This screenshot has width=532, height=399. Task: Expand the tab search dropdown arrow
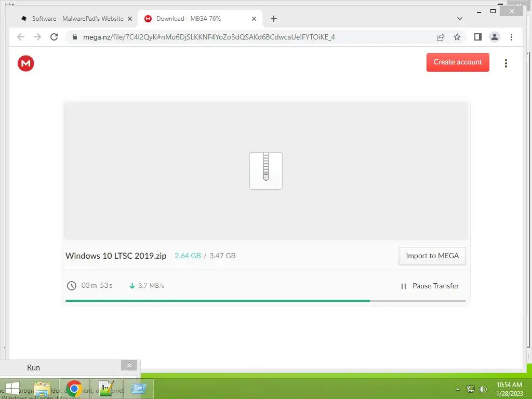[x=459, y=19]
